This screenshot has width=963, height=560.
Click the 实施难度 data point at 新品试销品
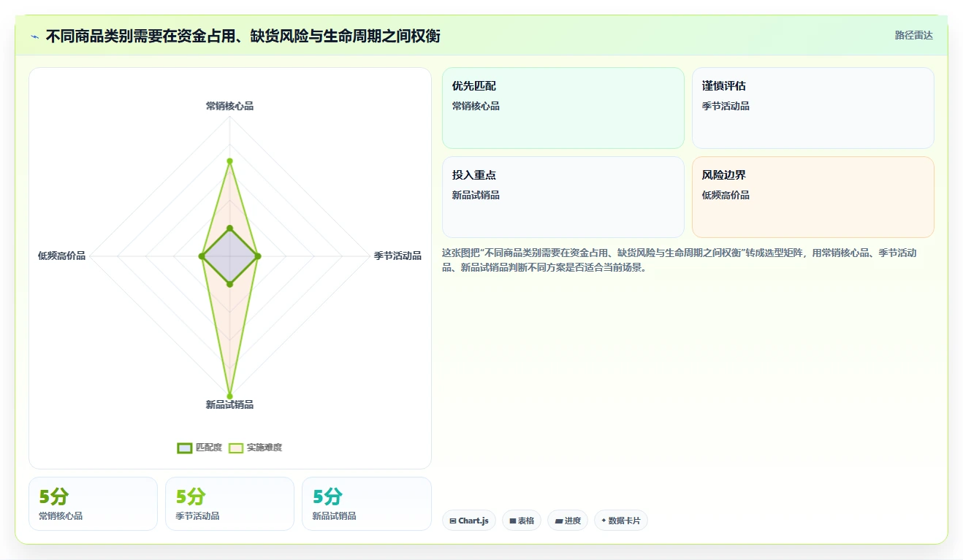coord(229,396)
